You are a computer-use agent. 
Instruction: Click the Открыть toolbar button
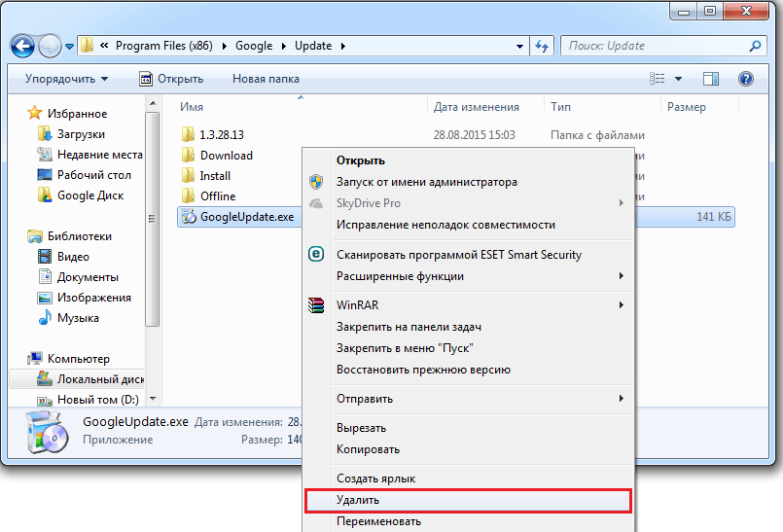point(171,79)
